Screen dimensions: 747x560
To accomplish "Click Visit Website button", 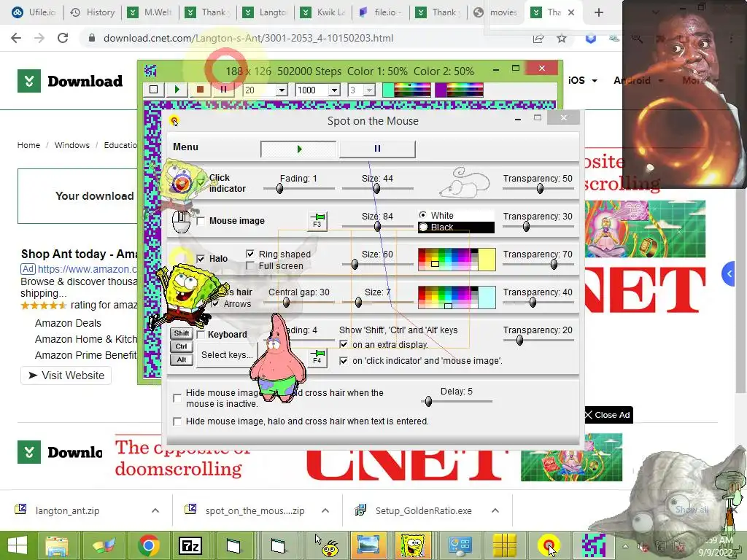I will [66, 376].
